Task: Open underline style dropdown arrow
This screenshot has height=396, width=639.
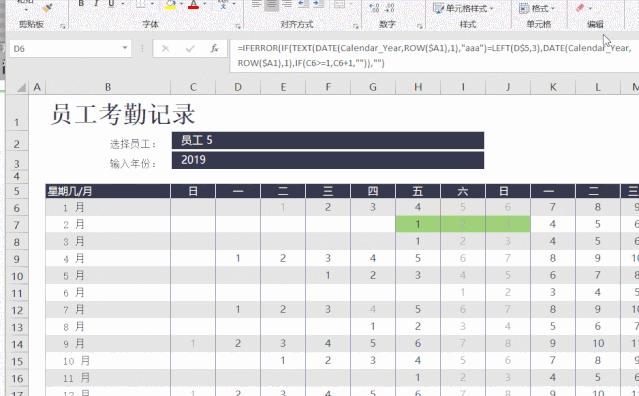Action: click(x=123, y=5)
